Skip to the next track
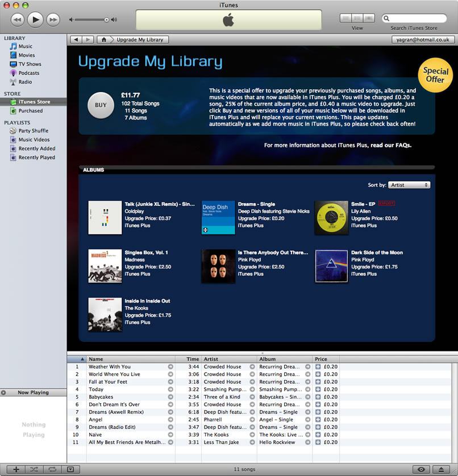The image size is (458, 476). pyautogui.click(x=53, y=20)
